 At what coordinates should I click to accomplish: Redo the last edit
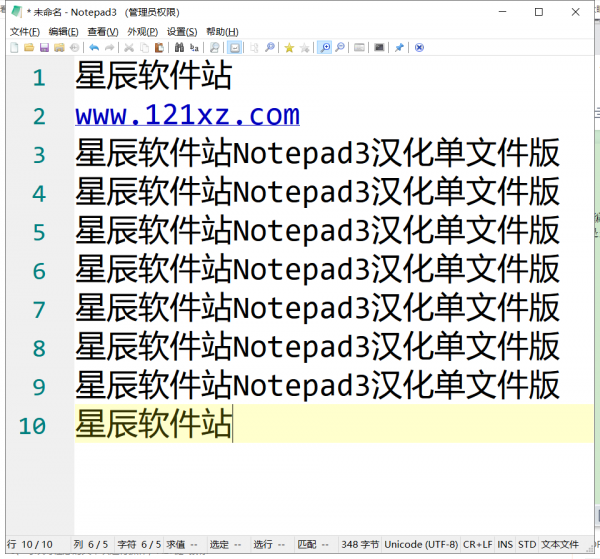click(109, 47)
